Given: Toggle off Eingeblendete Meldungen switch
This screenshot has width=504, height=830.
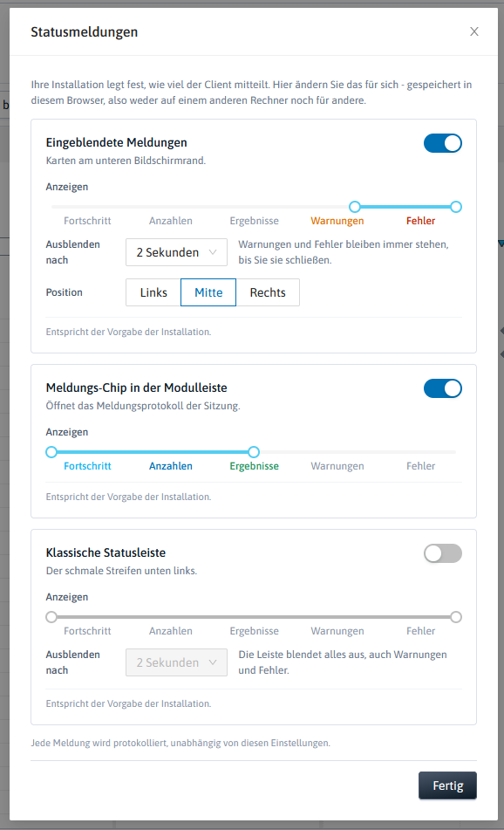Looking at the screenshot, I should coord(443,143).
